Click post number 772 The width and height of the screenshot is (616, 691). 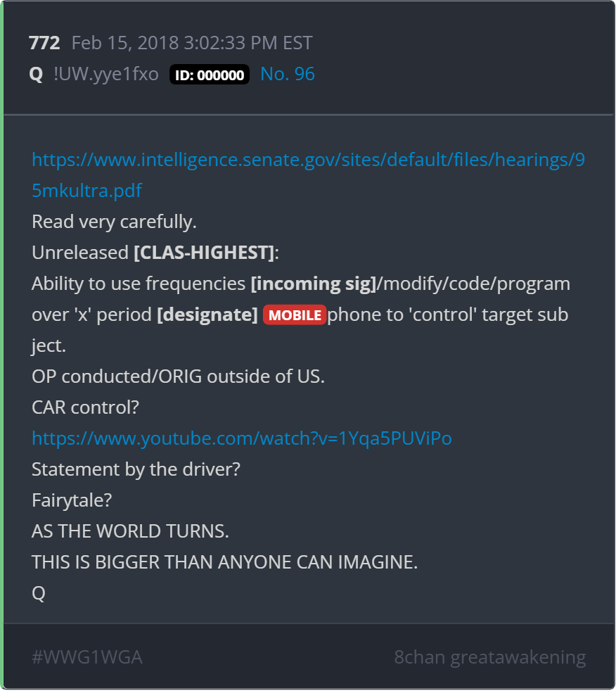(44, 43)
